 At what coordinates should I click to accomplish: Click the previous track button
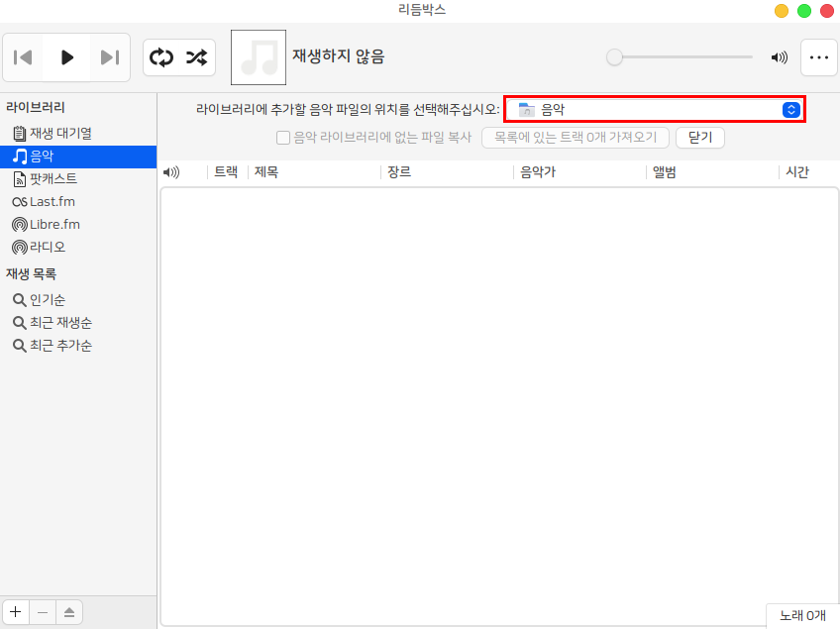24,57
